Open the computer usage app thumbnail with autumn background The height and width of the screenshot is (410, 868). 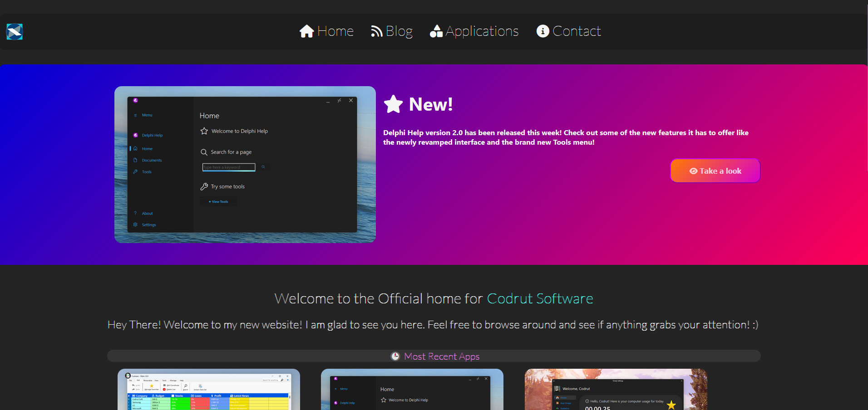[x=616, y=390]
